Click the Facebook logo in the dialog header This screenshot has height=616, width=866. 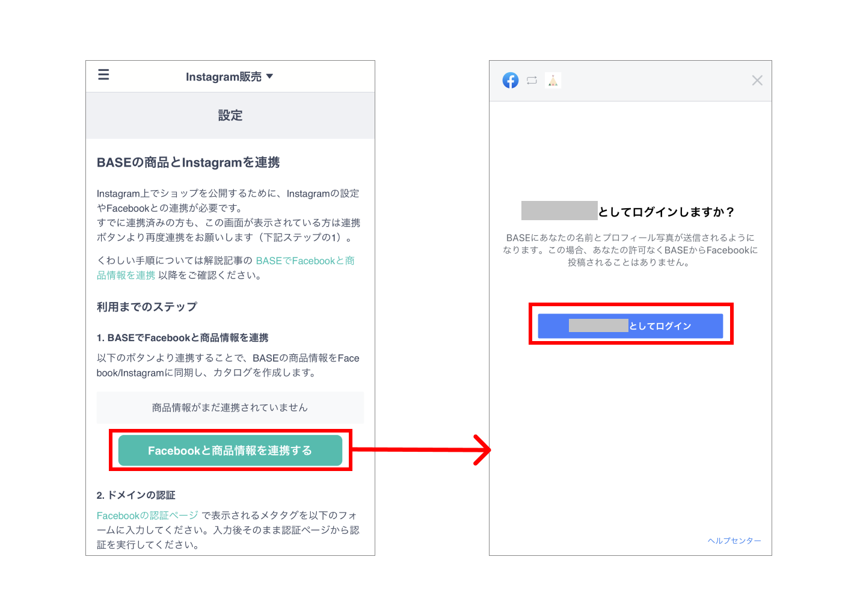(510, 80)
